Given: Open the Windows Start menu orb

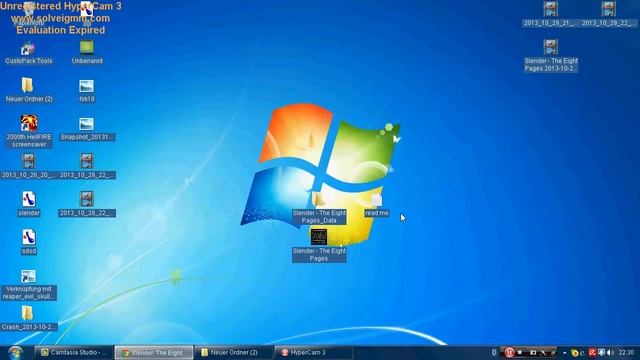Looking at the screenshot, I should click(16, 352).
